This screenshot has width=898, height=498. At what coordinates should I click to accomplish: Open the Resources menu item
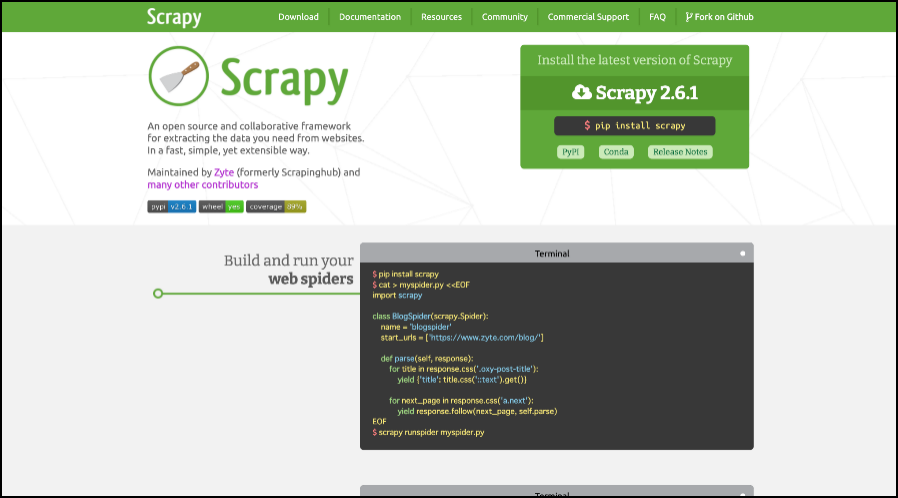pos(441,17)
